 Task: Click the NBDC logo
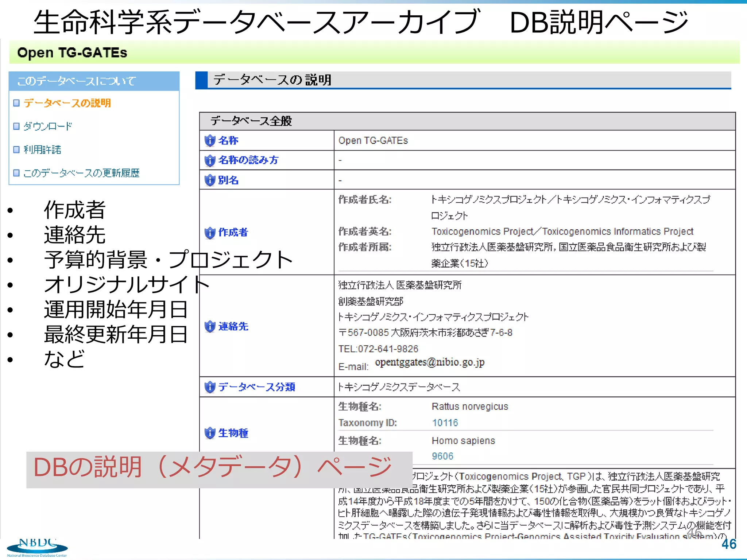click(x=37, y=548)
